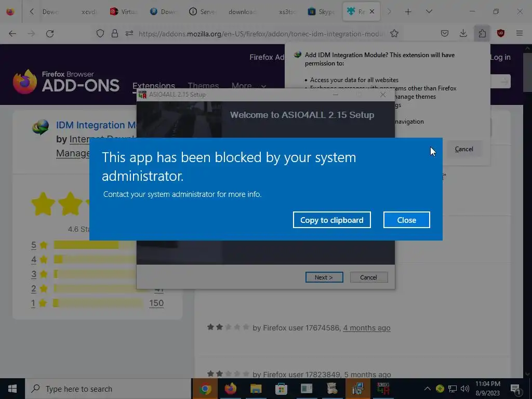Image resolution: width=532 pixels, height=399 pixels.
Task: Open the notification center icon
Action: 515,389
